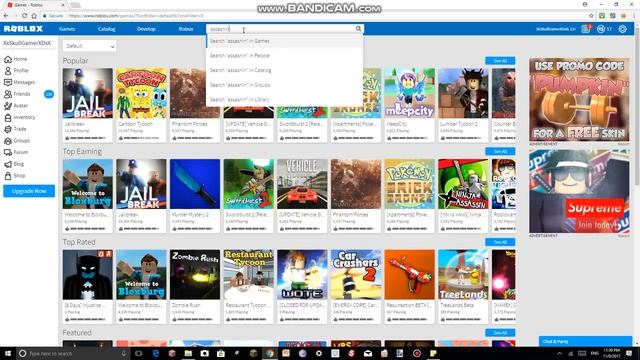Click See All for Top Rated

[500, 242]
